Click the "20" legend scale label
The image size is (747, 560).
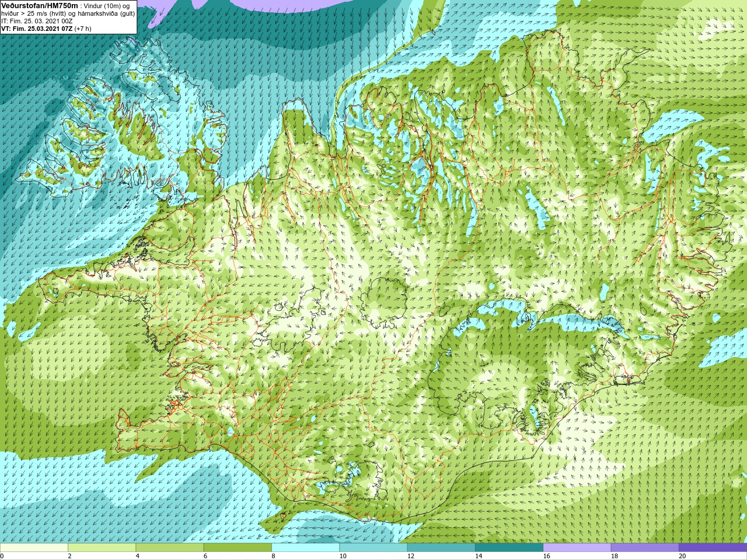click(x=682, y=556)
